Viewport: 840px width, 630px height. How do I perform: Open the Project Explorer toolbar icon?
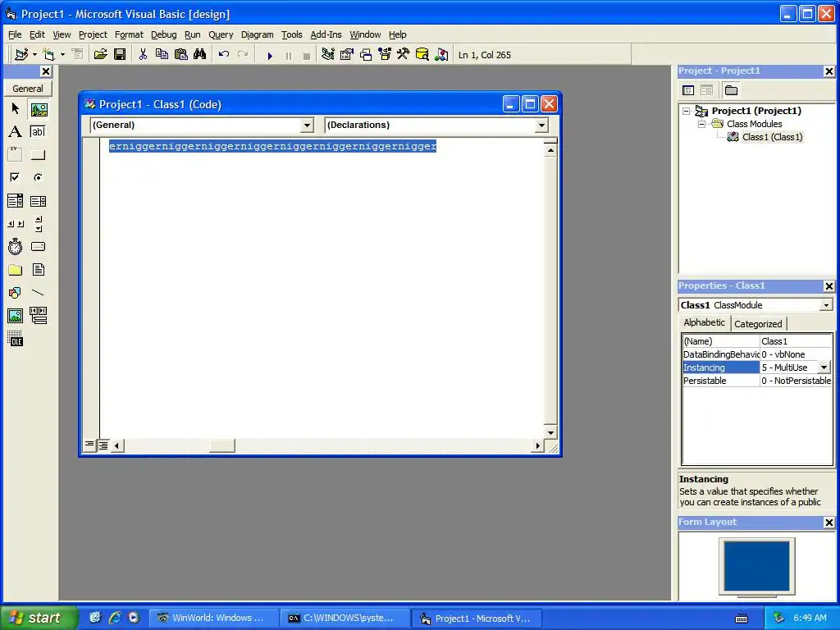tap(328, 54)
